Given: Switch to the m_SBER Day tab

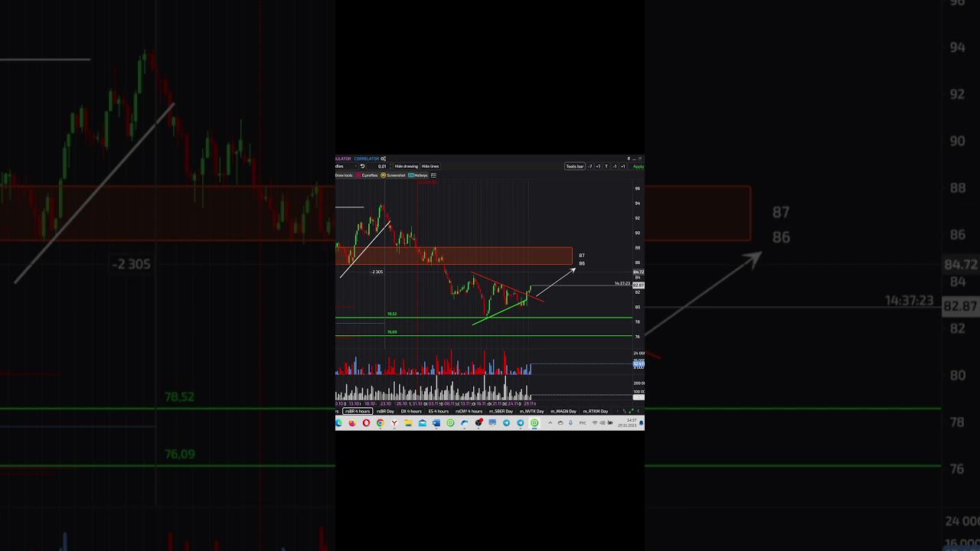Looking at the screenshot, I should (x=501, y=411).
